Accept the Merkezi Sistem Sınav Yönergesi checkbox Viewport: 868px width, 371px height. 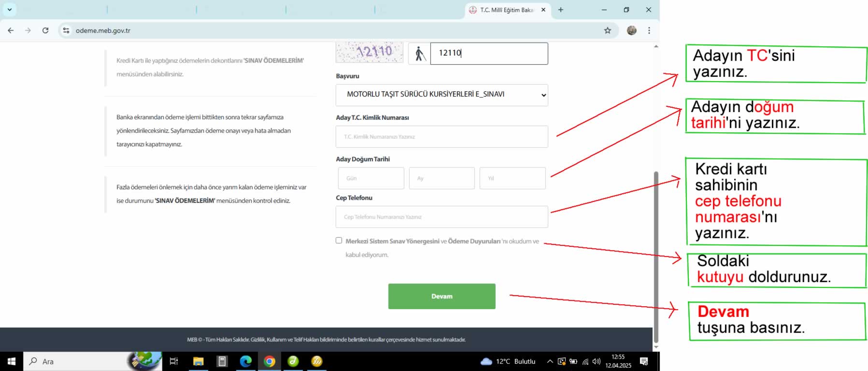[x=339, y=241]
